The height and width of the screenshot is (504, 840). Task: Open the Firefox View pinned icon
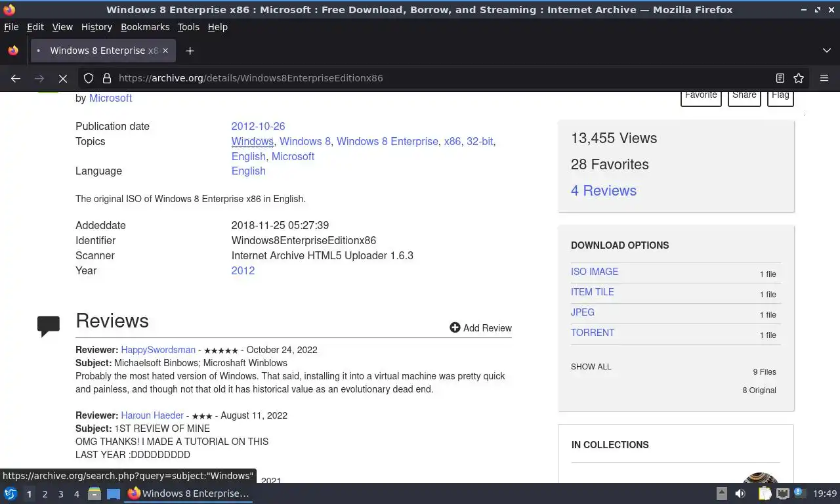(13, 51)
